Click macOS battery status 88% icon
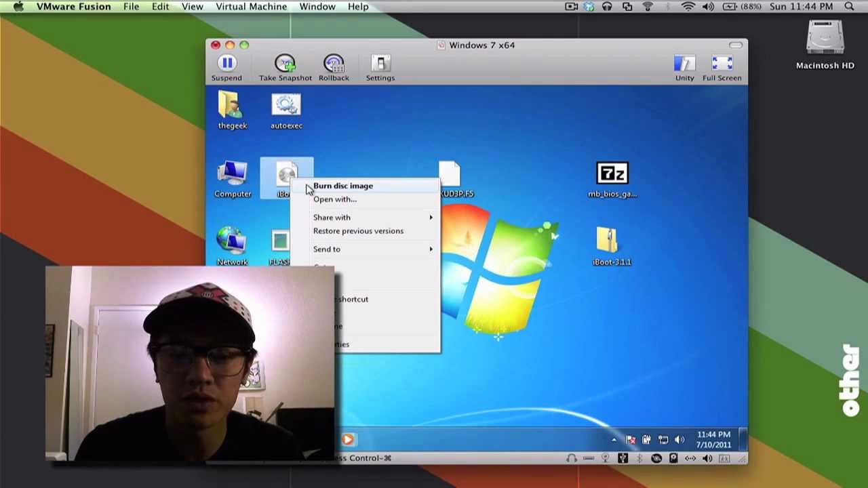This screenshot has height=488, width=868. 742,7
